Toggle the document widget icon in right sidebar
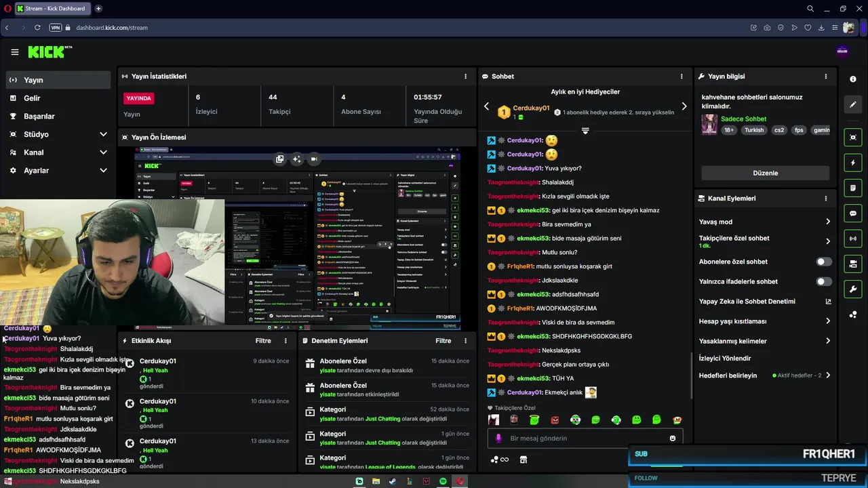Image resolution: width=868 pixels, height=488 pixels. coord(853,188)
